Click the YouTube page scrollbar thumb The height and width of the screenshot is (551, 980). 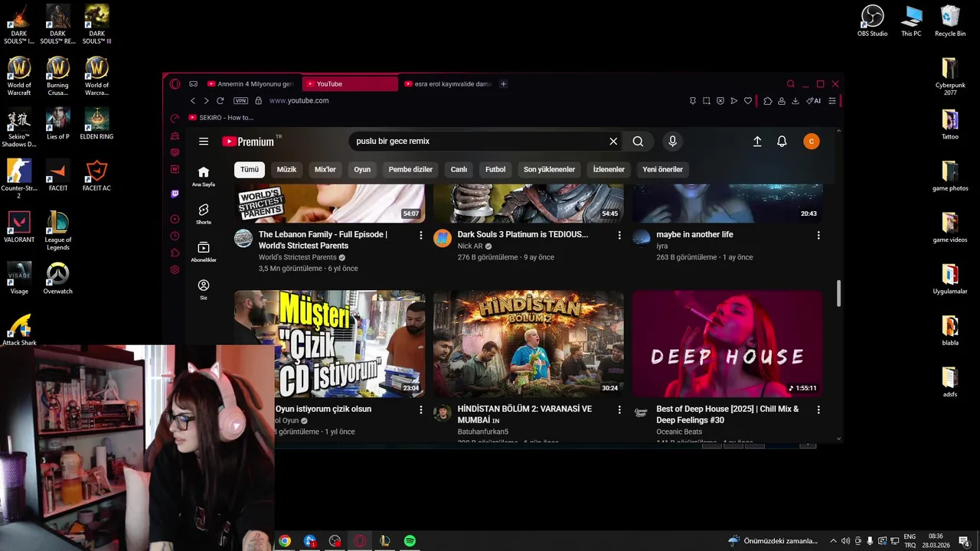tap(838, 293)
